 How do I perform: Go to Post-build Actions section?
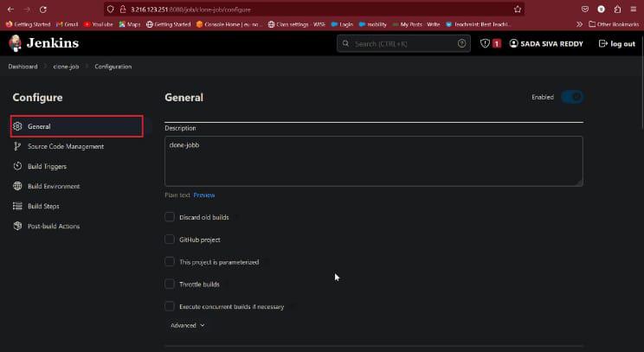pos(54,226)
